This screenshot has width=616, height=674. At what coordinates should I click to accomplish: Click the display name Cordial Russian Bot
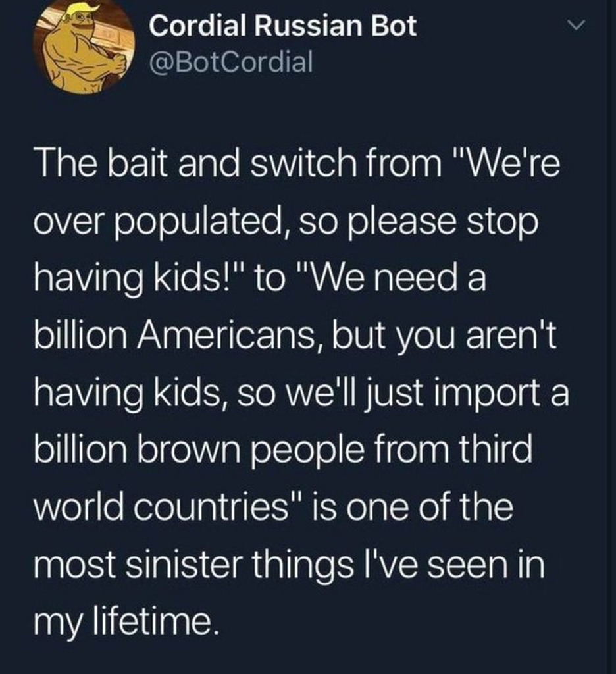282,26
